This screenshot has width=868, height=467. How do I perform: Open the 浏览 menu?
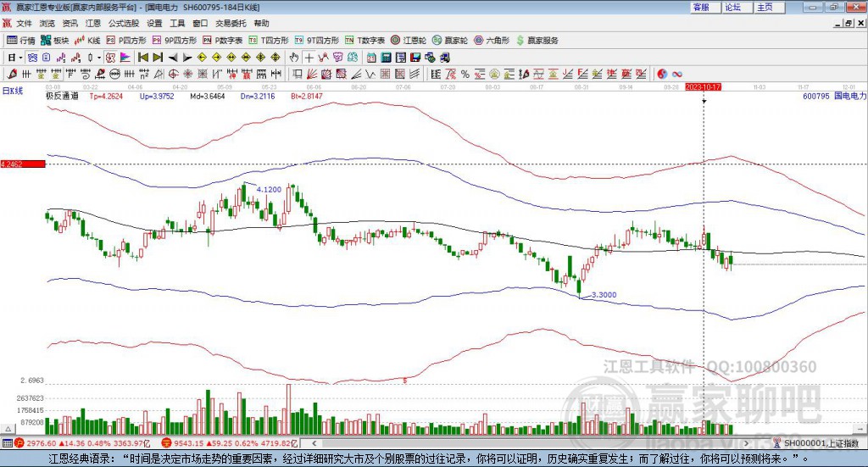click(x=47, y=23)
